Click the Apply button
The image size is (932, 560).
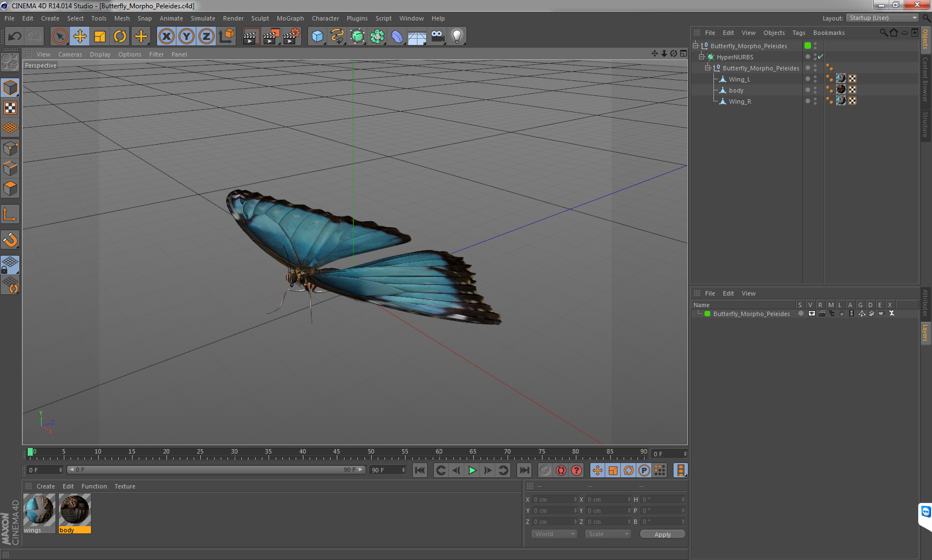pos(662,534)
